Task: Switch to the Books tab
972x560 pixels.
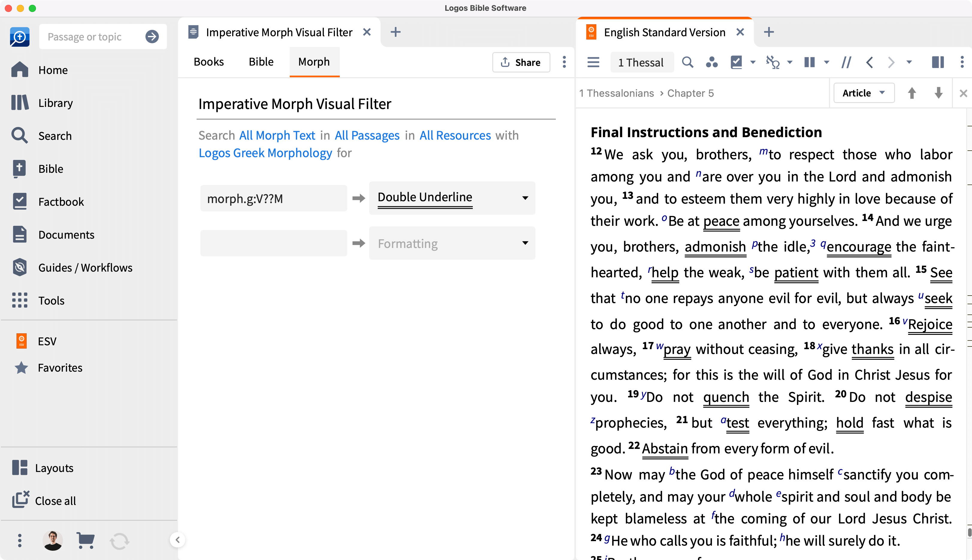Action: (x=209, y=62)
